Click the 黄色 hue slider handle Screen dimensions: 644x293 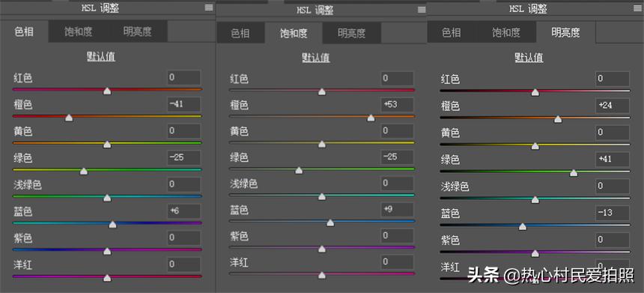point(107,144)
